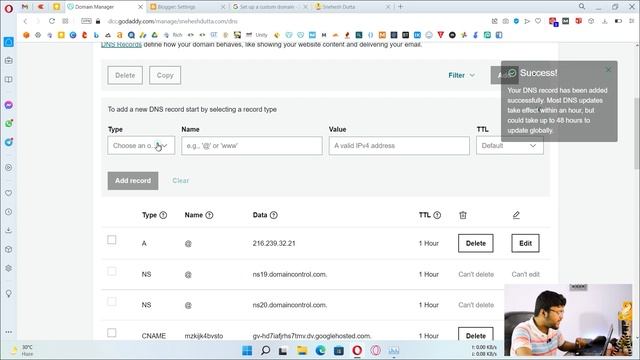Open the TTL Default dropdown
The image size is (640, 360).
[509, 146]
